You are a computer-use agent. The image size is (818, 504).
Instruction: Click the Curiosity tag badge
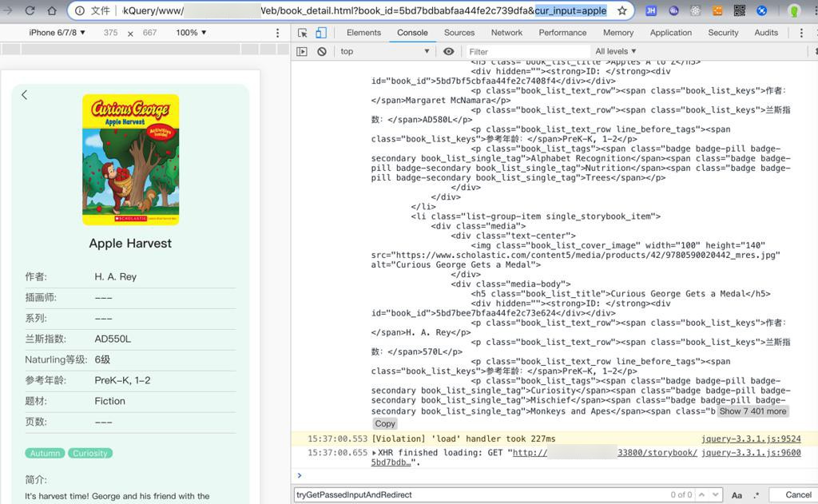[89, 454]
